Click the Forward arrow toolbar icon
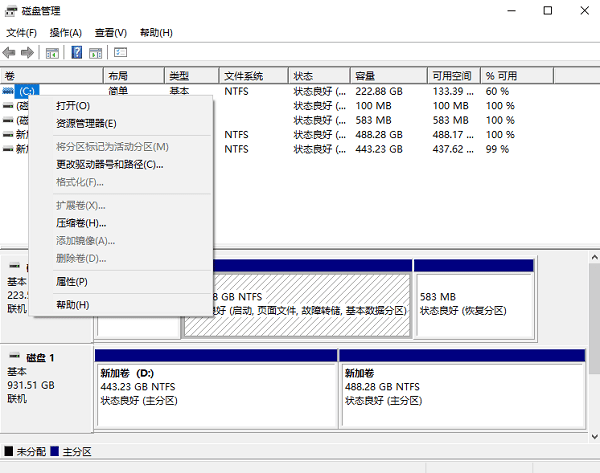 pos(28,52)
